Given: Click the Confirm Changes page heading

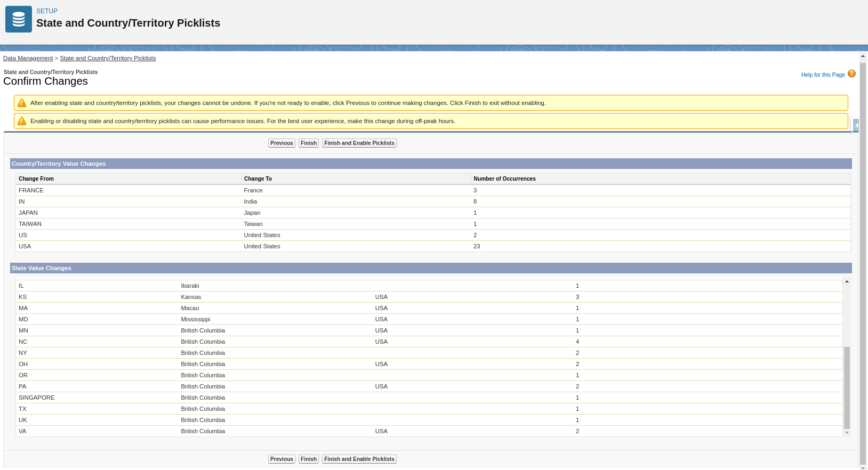Looking at the screenshot, I should [45, 81].
